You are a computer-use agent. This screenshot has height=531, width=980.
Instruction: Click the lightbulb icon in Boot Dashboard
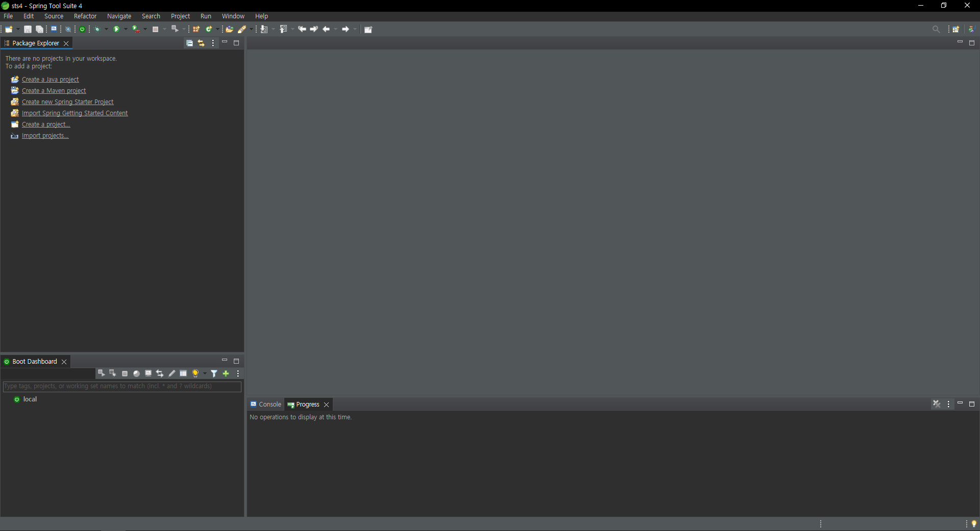point(195,373)
